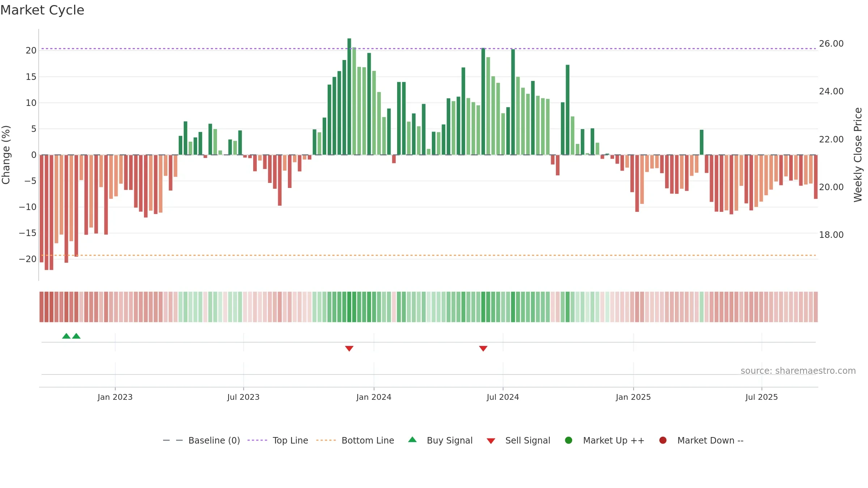The image size is (868, 488).
Task: Click the sell signal marker before Jan 2024
Action: coord(349,348)
